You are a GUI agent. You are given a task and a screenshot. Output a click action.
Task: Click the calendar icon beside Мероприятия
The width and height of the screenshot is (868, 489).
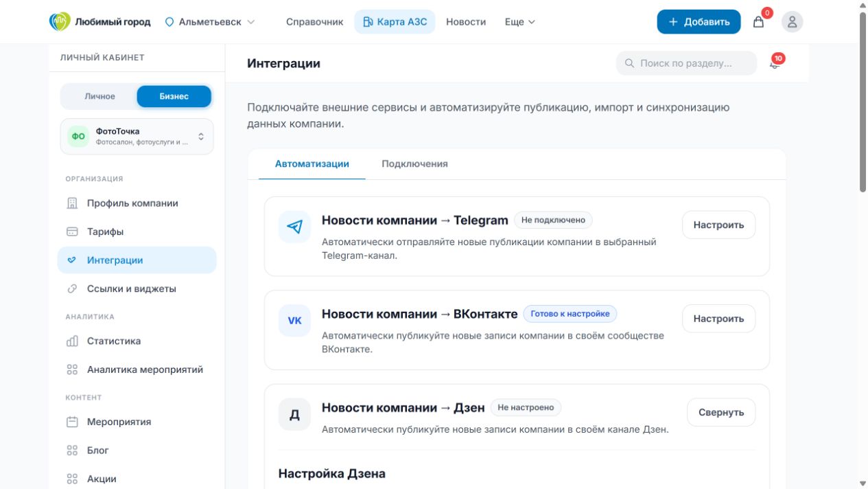pyautogui.click(x=72, y=422)
